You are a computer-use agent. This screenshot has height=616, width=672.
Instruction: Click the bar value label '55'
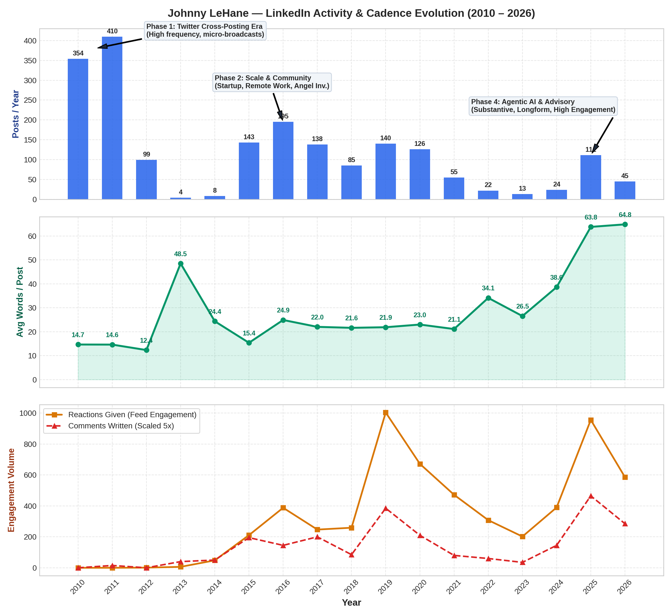454,172
